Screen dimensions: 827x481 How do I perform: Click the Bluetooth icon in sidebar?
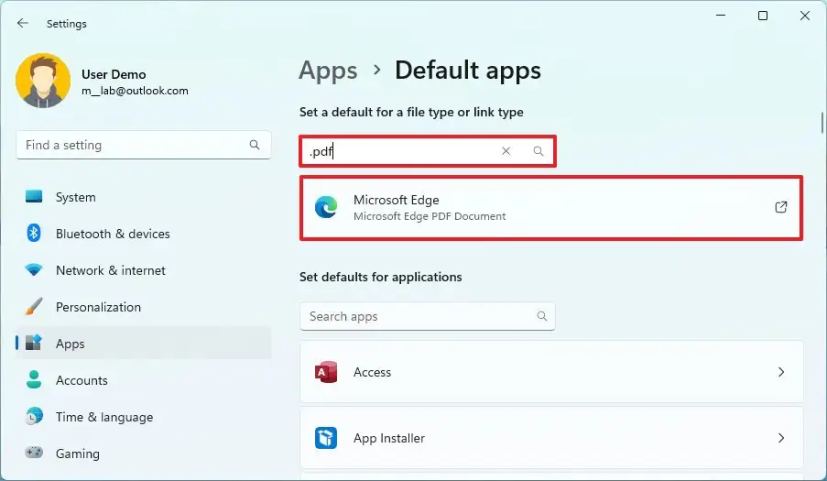coord(34,233)
